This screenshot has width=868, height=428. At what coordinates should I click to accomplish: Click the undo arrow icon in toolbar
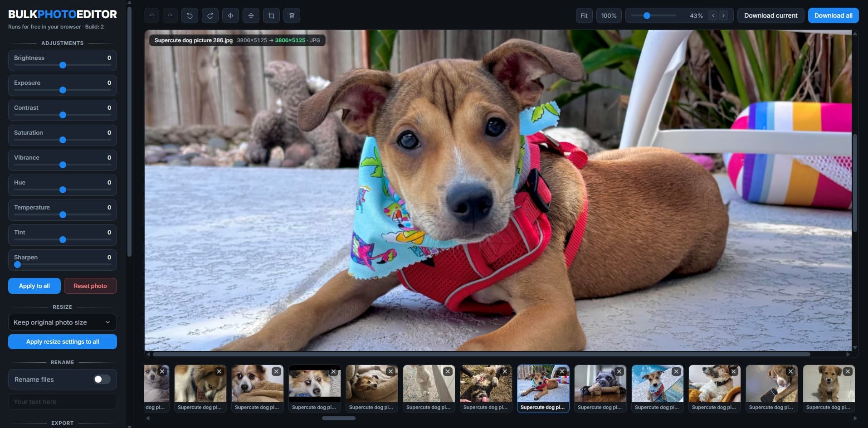click(152, 15)
